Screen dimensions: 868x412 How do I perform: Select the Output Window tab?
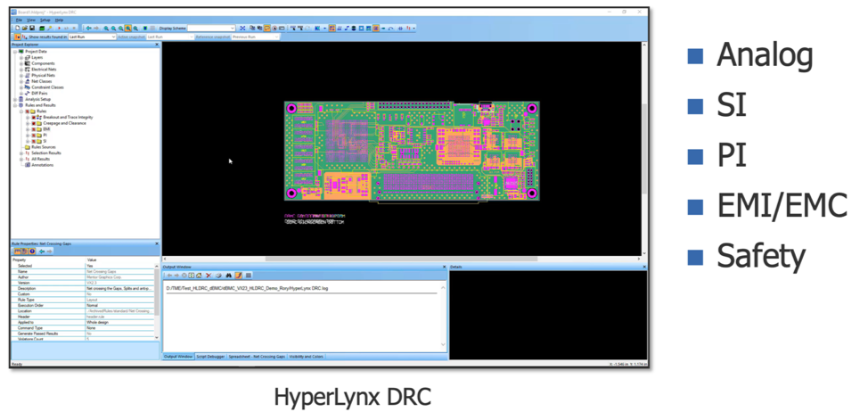point(178,357)
